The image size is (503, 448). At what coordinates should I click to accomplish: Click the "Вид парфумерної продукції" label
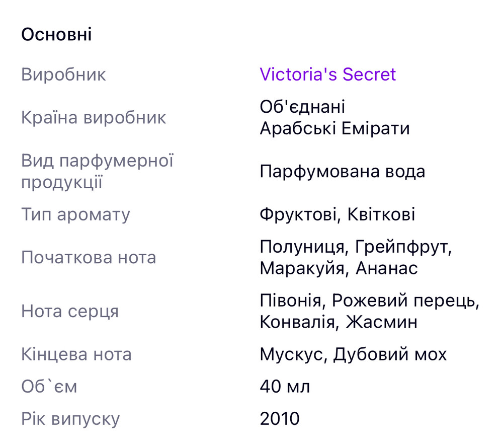click(x=97, y=171)
